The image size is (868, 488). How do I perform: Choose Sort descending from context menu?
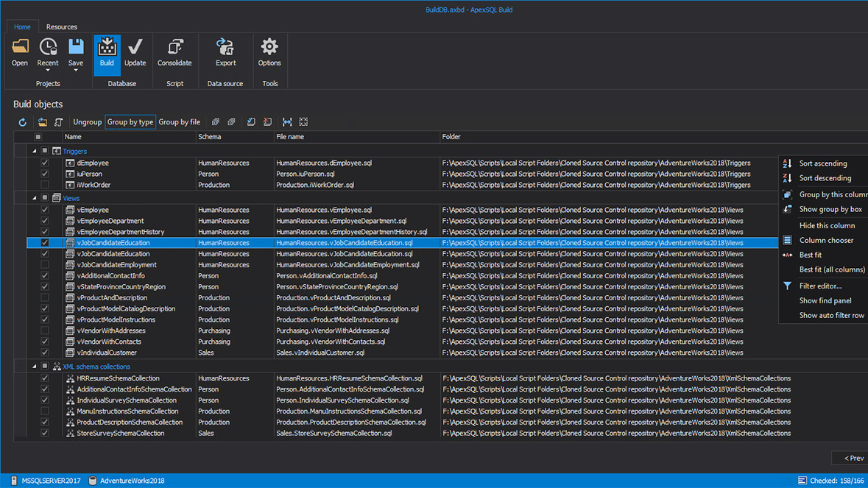click(x=824, y=178)
